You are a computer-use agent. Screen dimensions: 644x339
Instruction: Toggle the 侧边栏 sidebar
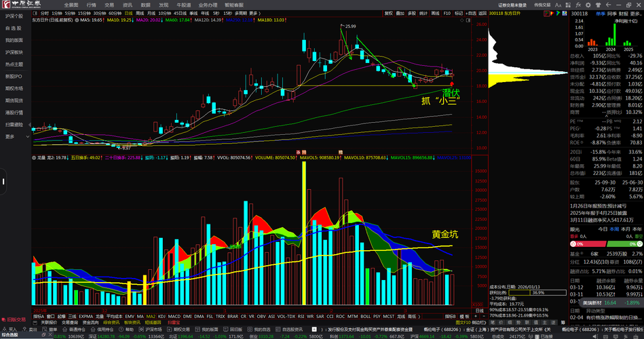point(479,323)
